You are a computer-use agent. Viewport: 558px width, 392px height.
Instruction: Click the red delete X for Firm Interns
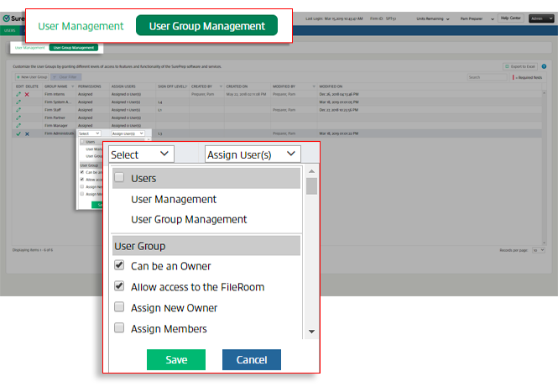(x=27, y=94)
